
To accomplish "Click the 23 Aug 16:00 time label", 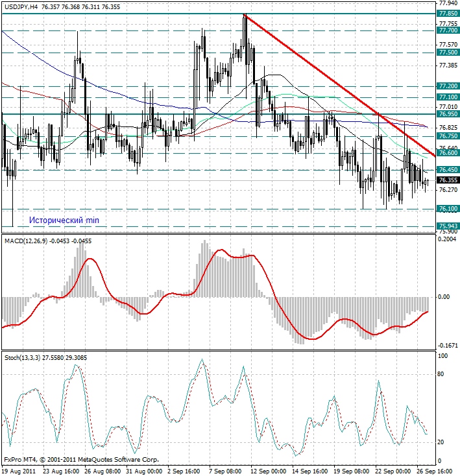I will tap(62, 471).
